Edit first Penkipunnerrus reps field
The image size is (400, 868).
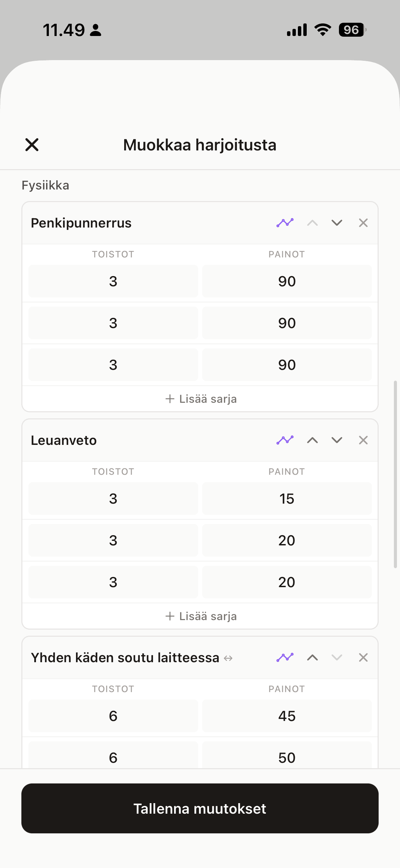[113, 281]
